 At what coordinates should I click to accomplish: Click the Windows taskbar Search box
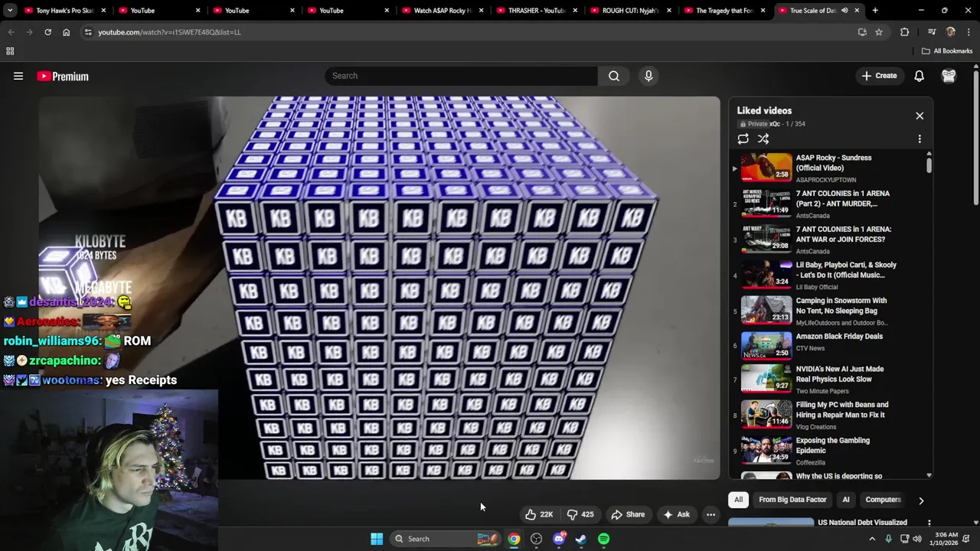click(x=444, y=539)
